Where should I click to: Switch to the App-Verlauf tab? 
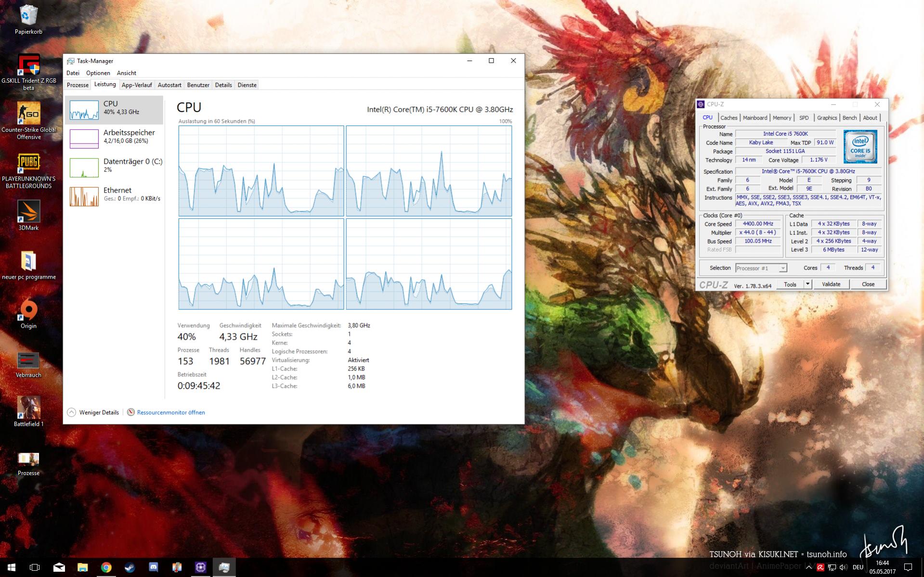click(137, 85)
